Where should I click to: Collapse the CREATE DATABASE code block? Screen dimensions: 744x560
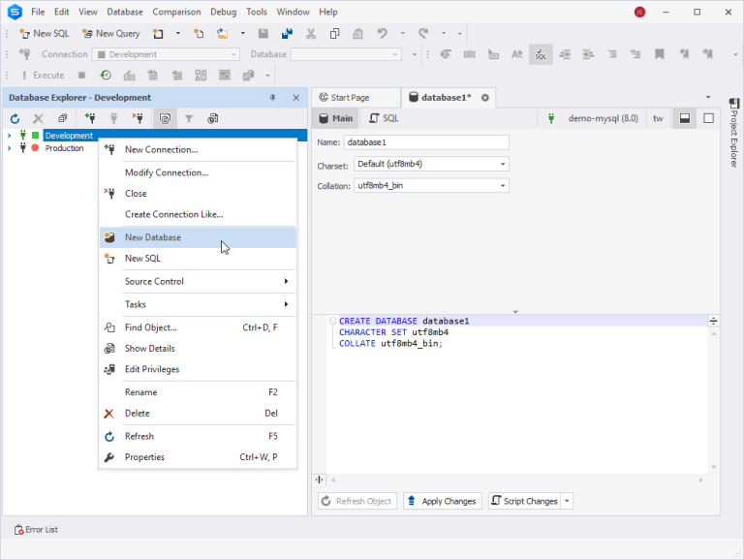(332, 322)
